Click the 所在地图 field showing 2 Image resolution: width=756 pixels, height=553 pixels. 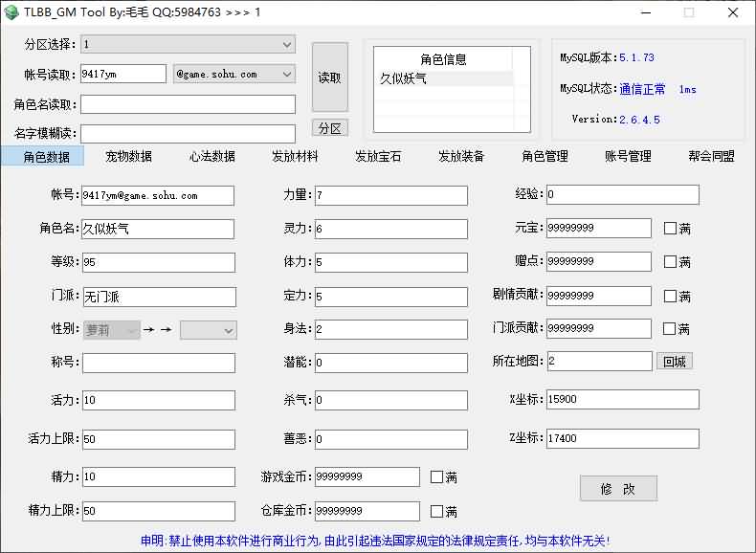point(600,361)
